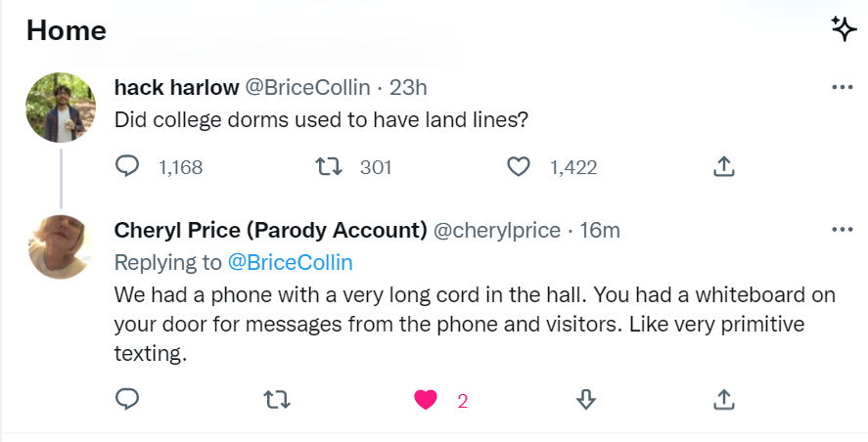Reply to hack harlow's tweet
Image resolution: width=868 pixels, height=442 pixels.
pos(128,167)
